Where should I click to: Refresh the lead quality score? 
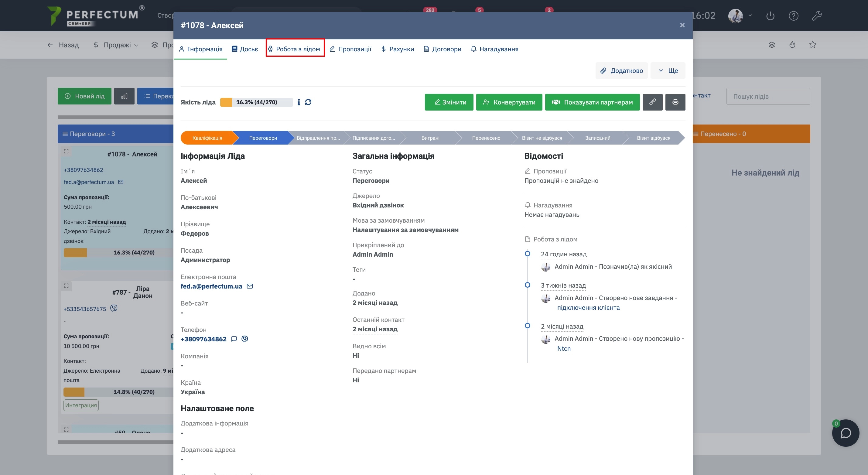click(308, 102)
